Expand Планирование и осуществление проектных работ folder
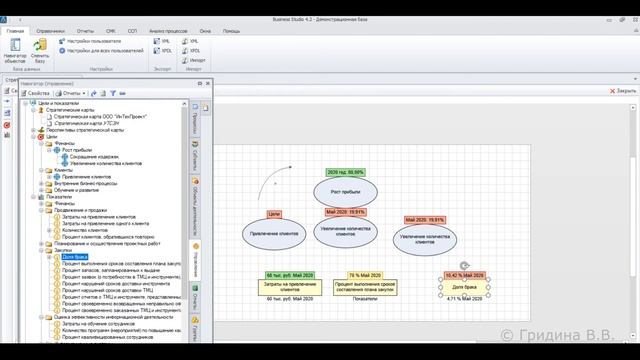The image size is (640, 360). (42, 244)
